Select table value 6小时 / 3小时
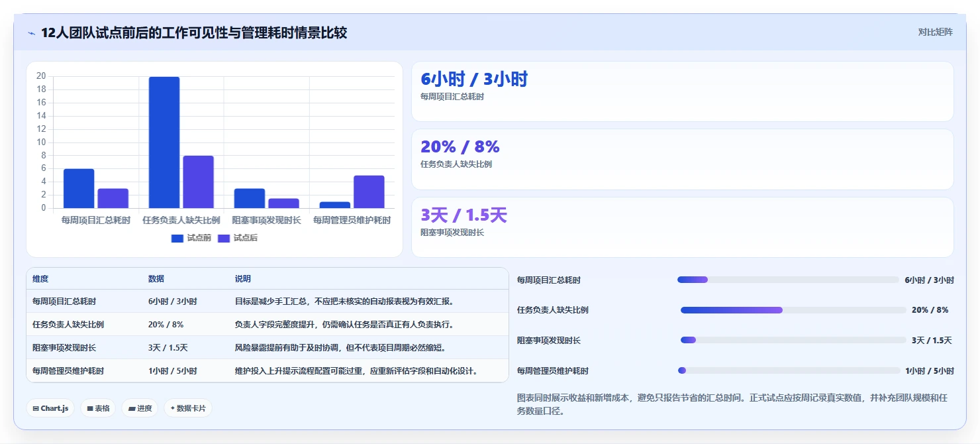This screenshot has height=444, width=980. coord(173,302)
